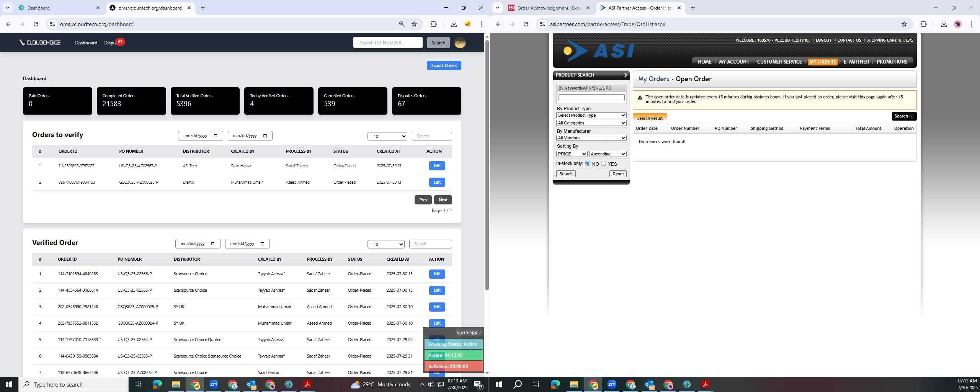980x392 pixels.
Task: Open PROMOTIONS in ASI menu
Action: click(892, 62)
